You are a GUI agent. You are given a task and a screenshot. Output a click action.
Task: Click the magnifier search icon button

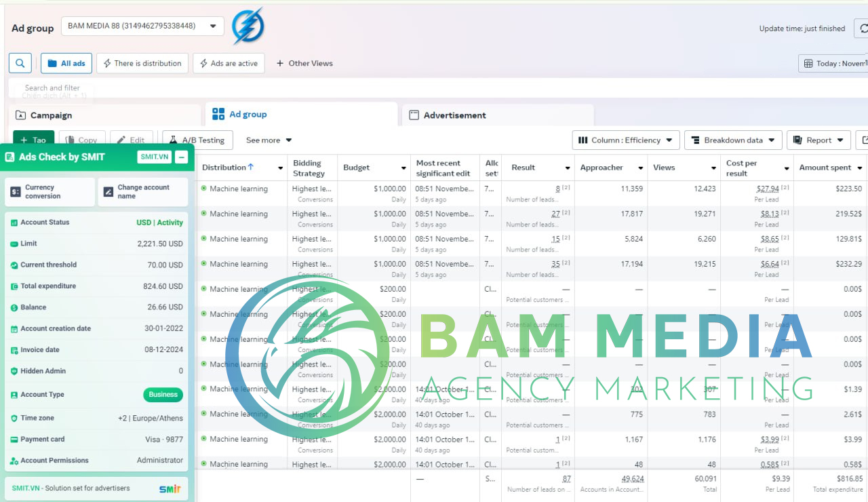click(x=20, y=63)
